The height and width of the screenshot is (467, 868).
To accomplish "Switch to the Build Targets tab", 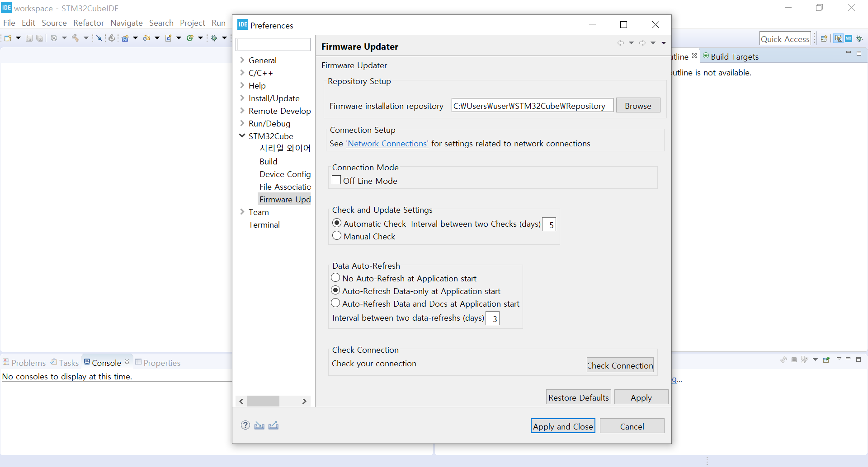I will coord(731,56).
